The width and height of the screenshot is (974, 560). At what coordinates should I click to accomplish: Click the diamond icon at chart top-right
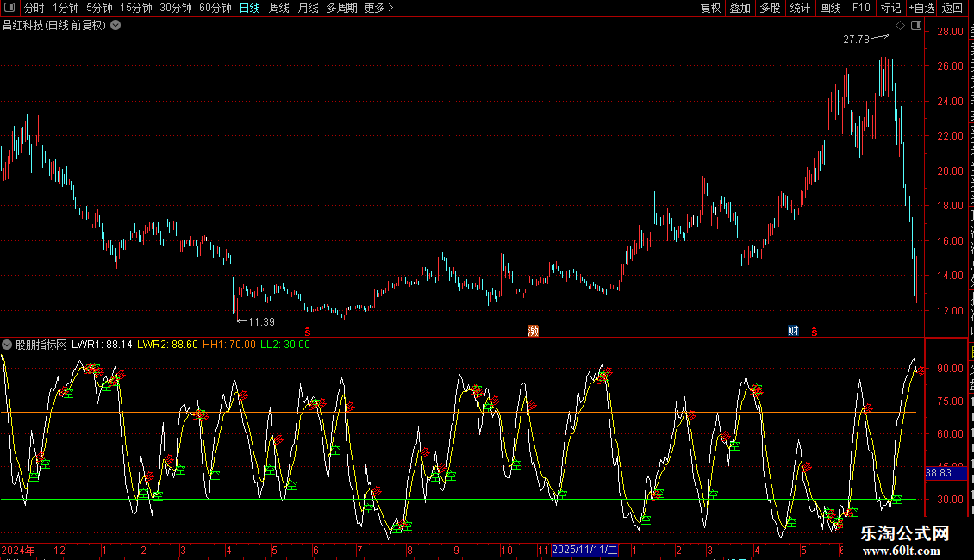[x=900, y=26]
